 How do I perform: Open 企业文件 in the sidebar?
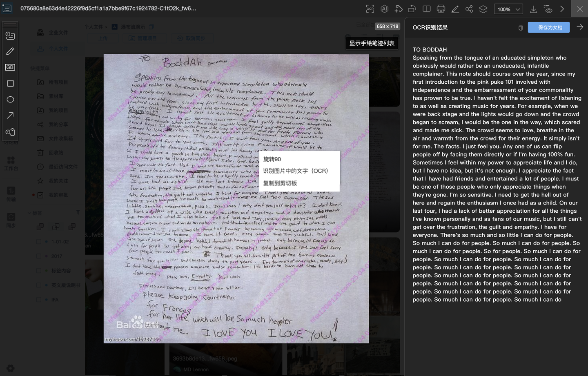click(x=58, y=33)
